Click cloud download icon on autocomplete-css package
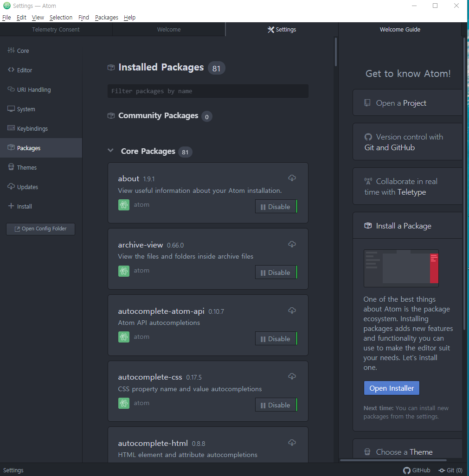Screen dimensions: 469x476 point(292,376)
